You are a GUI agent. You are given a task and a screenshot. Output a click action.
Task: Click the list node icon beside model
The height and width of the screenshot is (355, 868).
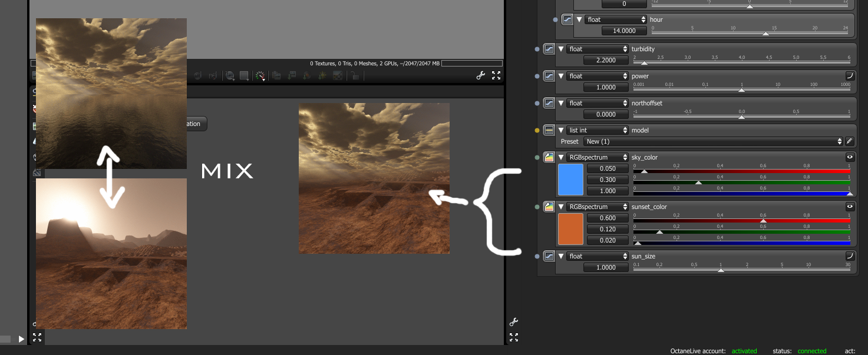coord(549,130)
